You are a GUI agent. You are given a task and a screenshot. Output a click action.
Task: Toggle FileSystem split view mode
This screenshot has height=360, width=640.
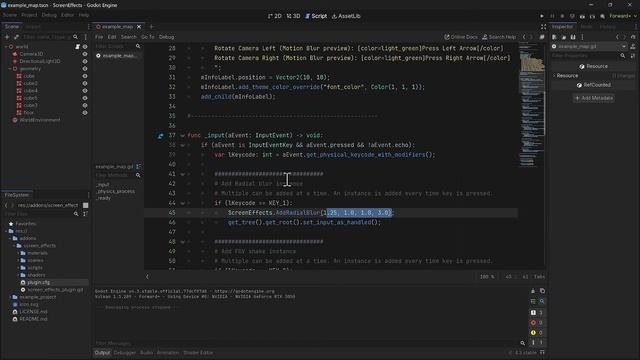tap(85, 205)
